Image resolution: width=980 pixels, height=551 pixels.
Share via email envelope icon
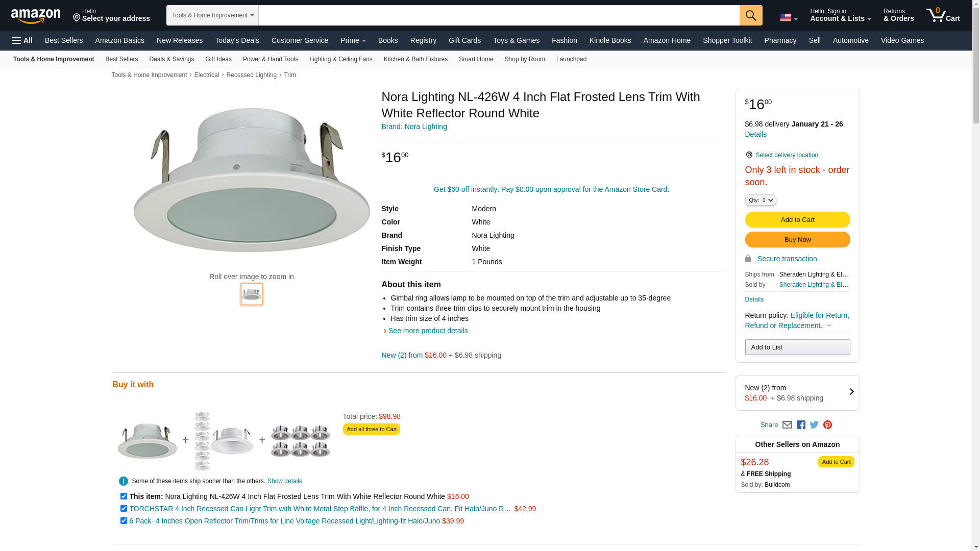coord(787,425)
